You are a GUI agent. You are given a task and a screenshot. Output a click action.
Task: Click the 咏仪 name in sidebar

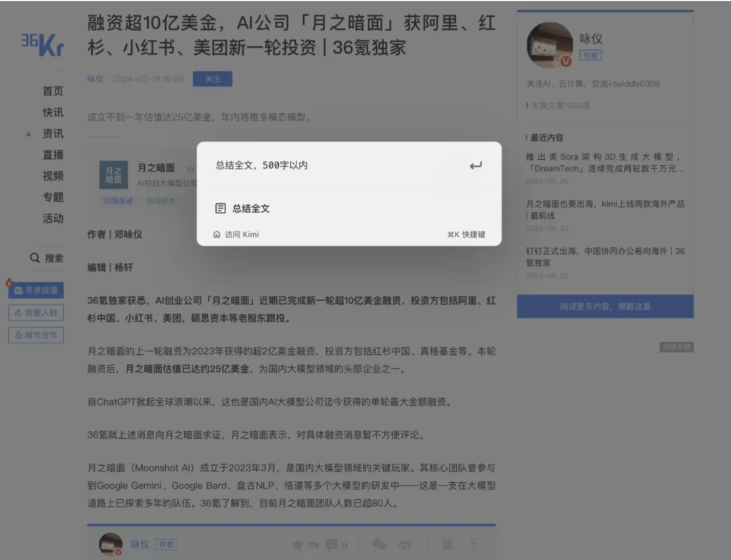[591, 39]
